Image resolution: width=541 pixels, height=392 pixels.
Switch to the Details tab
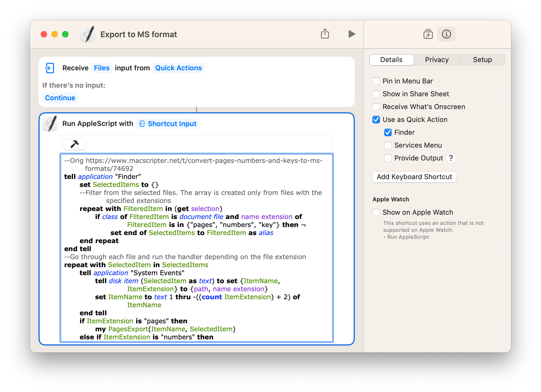coord(391,60)
